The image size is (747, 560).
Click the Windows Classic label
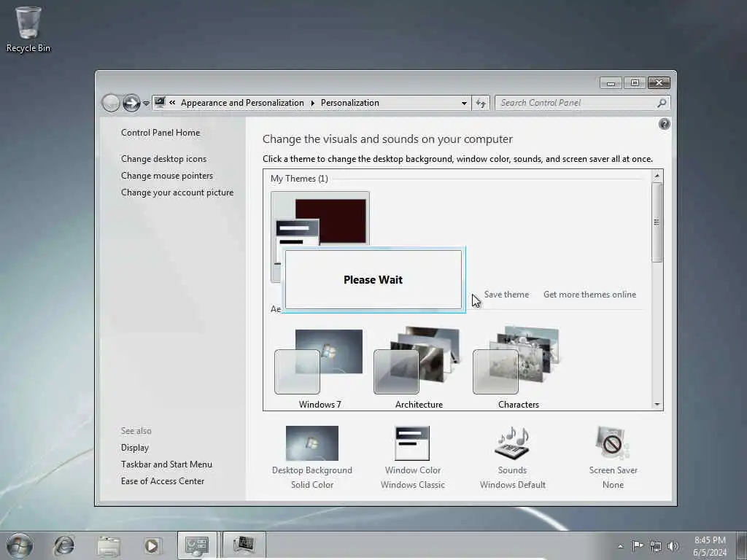pos(413,485)
